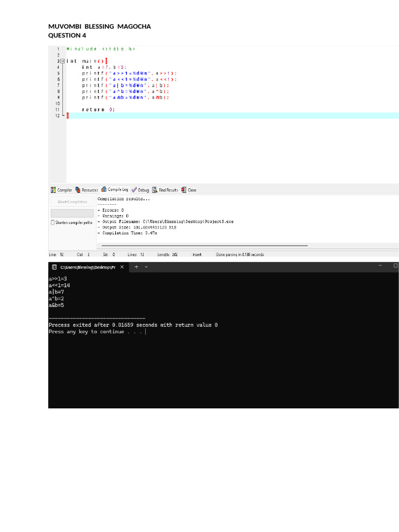Click the compilation progress bar
Image resolution: width=399 pixels, height=532 pixels.
(x=72, y=214)
